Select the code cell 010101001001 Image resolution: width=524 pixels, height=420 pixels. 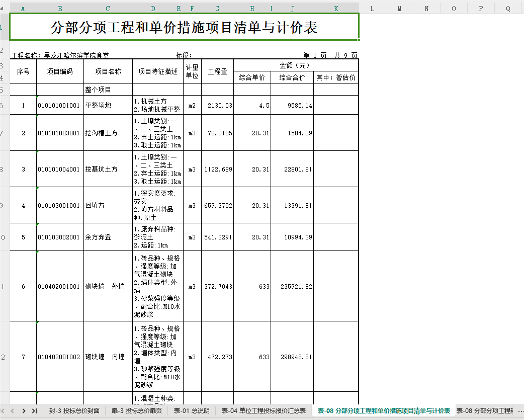[60, 105]
